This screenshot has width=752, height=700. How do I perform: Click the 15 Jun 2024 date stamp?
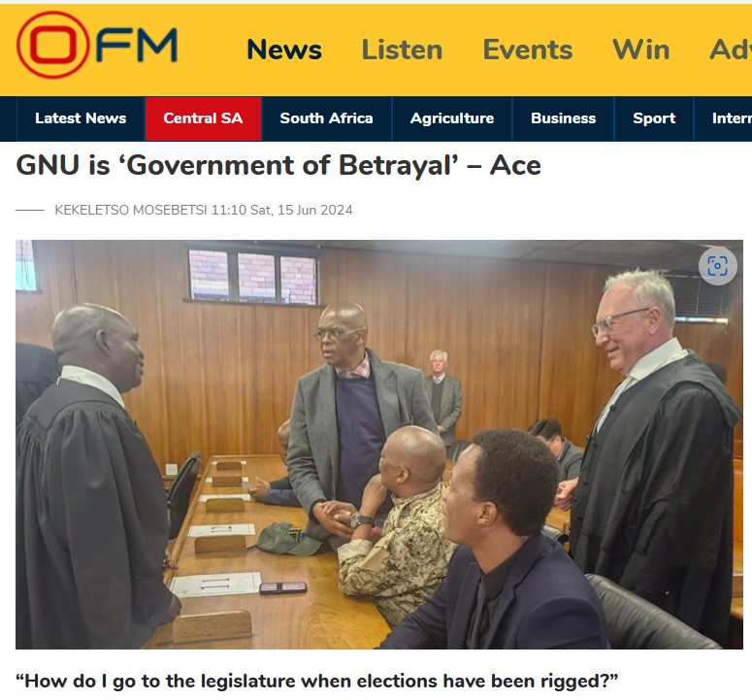click(x=314, y=210)
